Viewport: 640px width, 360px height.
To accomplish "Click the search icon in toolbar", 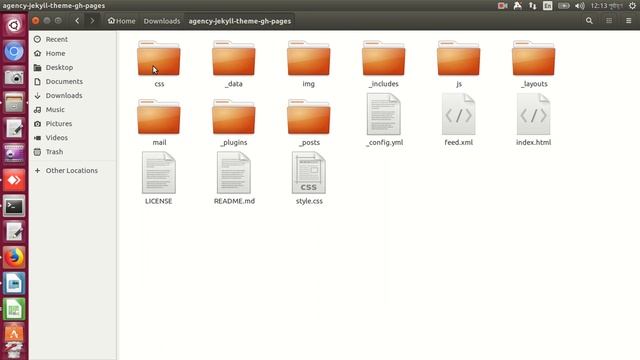I will tap(589, 20).
